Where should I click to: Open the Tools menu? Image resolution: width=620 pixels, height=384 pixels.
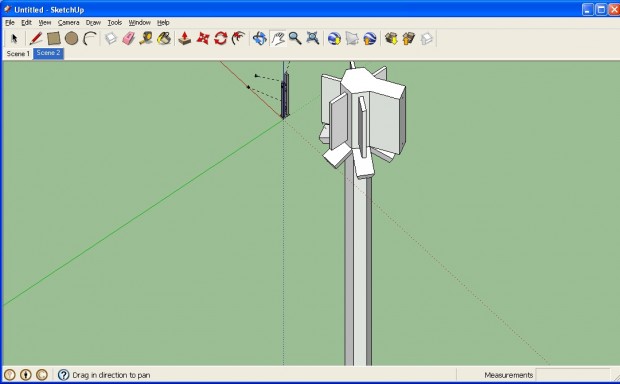115,23
